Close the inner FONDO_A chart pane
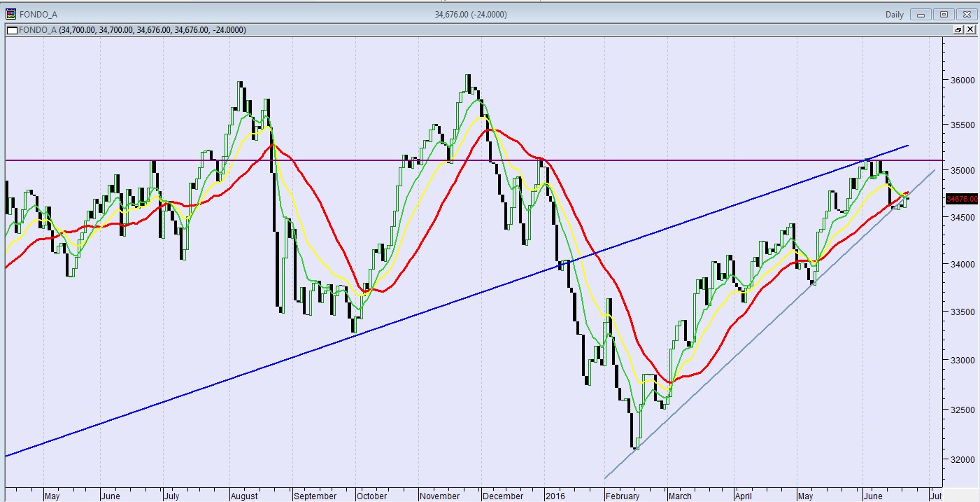Screen dimensions: 980x502 tap(970, 30)
